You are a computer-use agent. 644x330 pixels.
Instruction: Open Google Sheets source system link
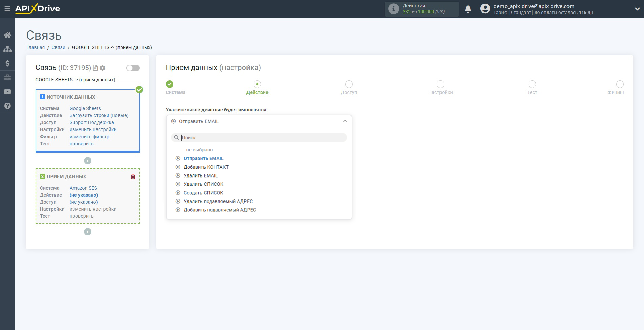85,108
